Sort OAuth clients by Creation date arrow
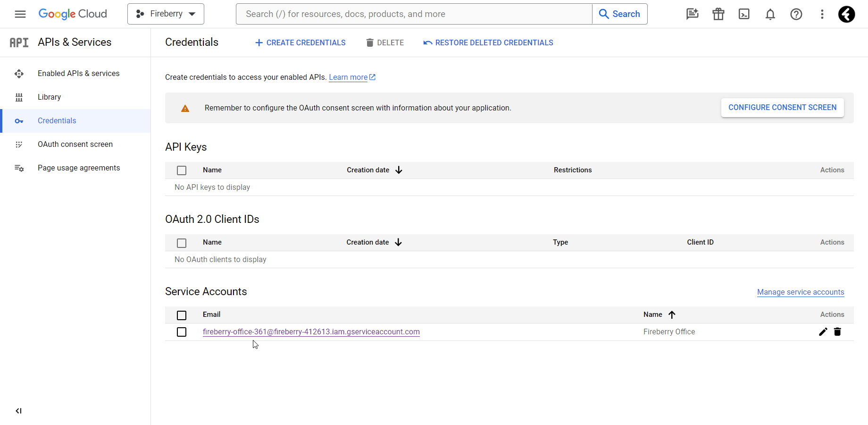 click(x=398, y=242)
